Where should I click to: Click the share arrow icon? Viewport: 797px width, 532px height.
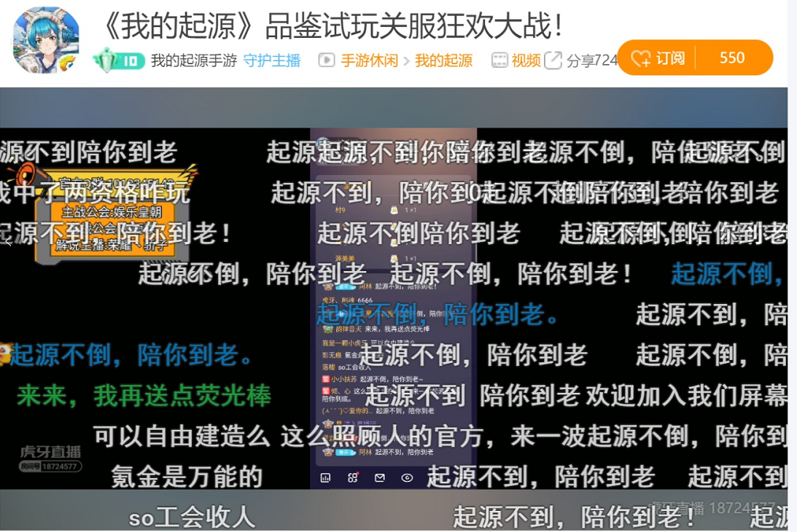tap(553, 60)
